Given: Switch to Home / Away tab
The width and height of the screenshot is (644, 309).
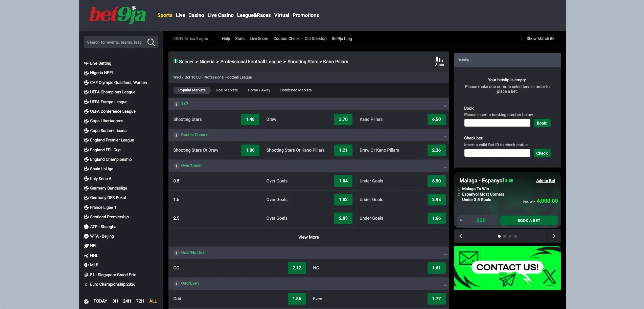Looking at the screenshot, I should [x=259, y=90].
